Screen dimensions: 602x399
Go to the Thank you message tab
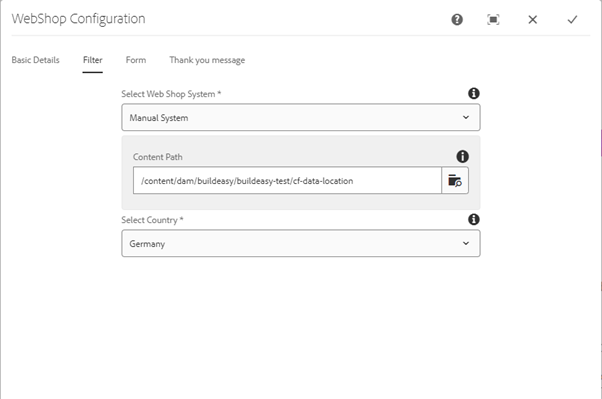click(207, 60)
